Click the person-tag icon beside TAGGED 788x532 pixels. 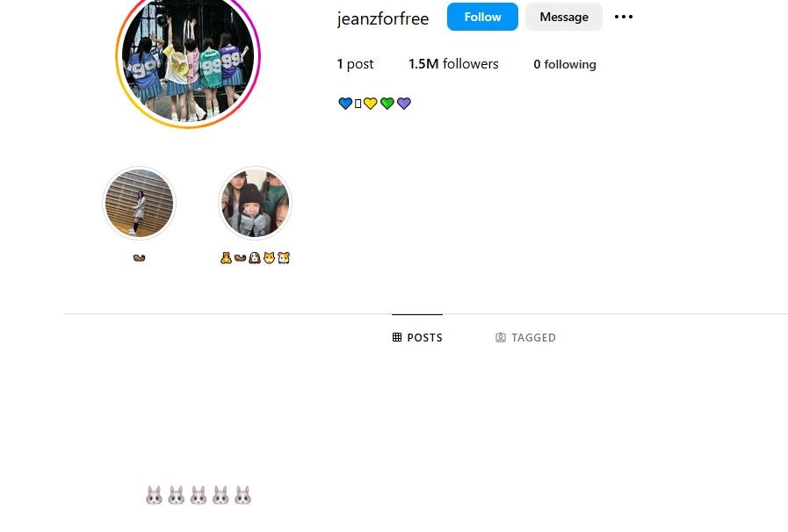point(501,337)
